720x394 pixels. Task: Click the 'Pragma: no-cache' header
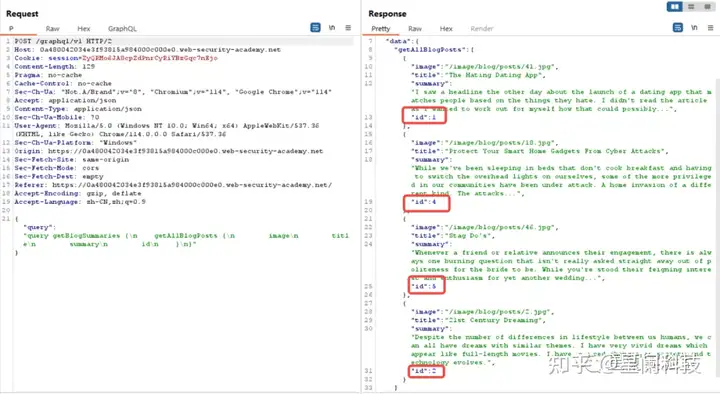(x=48, y=75)
